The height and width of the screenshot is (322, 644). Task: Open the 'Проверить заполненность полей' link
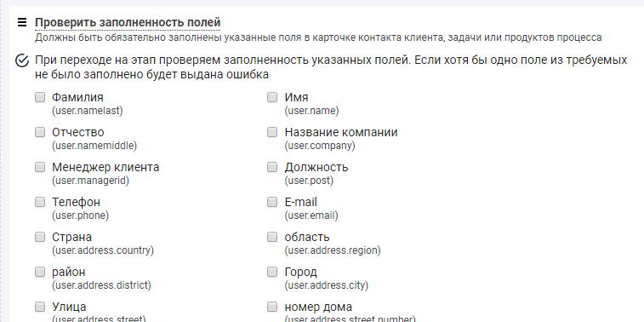pyautogui.click(x=128, y=22)
